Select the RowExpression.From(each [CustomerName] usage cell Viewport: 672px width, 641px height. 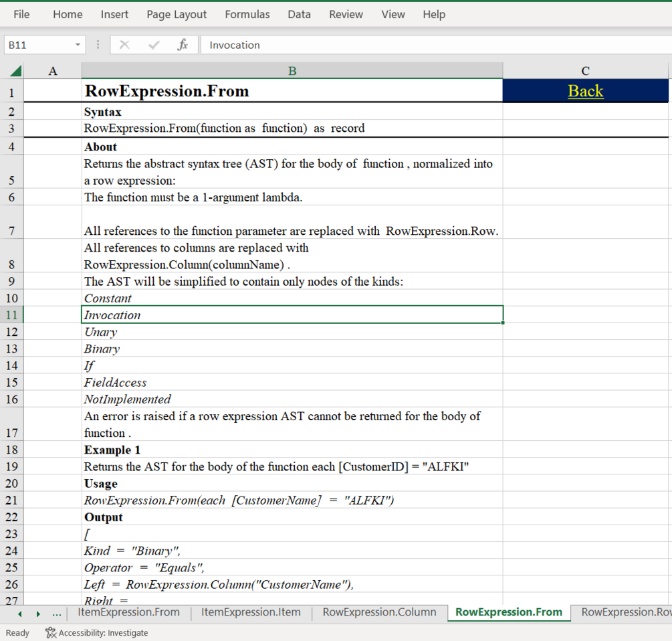[x=292, y=500]
